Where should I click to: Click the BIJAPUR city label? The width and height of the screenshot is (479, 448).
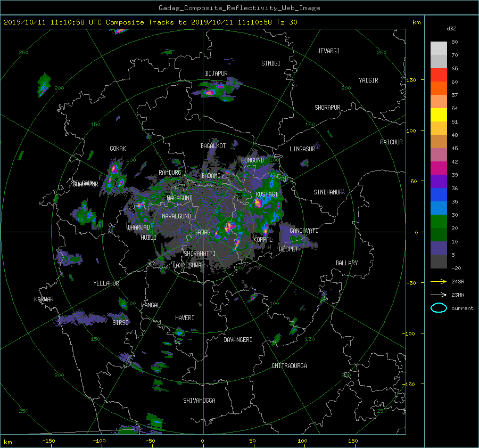tap(216, 74)
